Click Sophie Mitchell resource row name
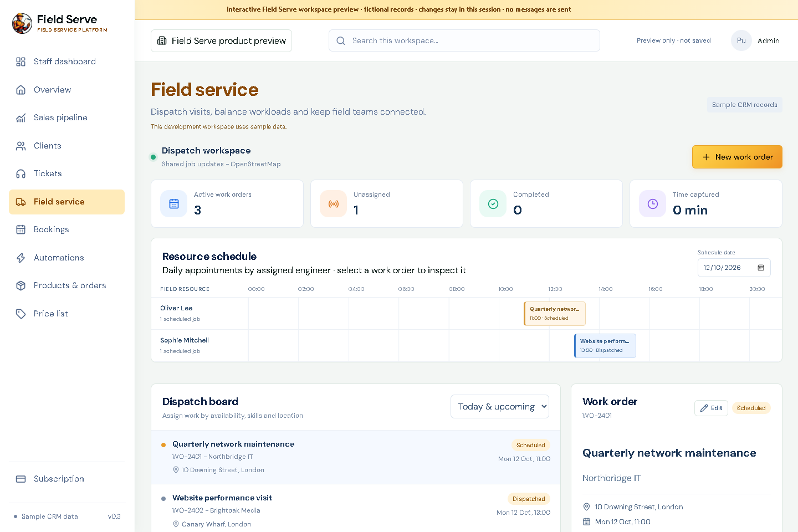 tap(185, 340)
